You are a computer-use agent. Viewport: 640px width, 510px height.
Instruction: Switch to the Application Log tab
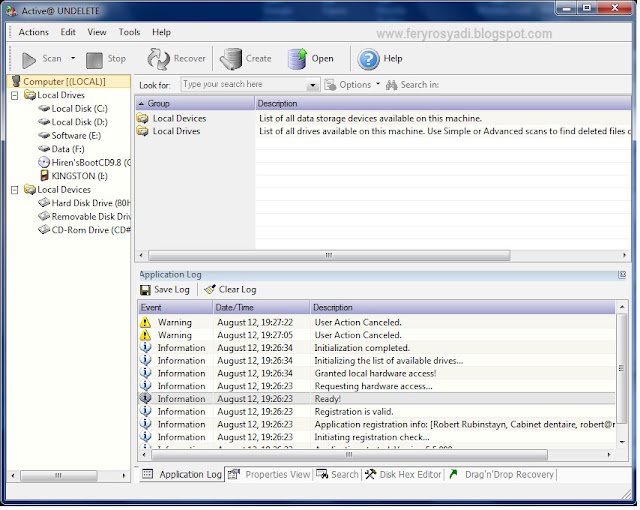[182, 475]
